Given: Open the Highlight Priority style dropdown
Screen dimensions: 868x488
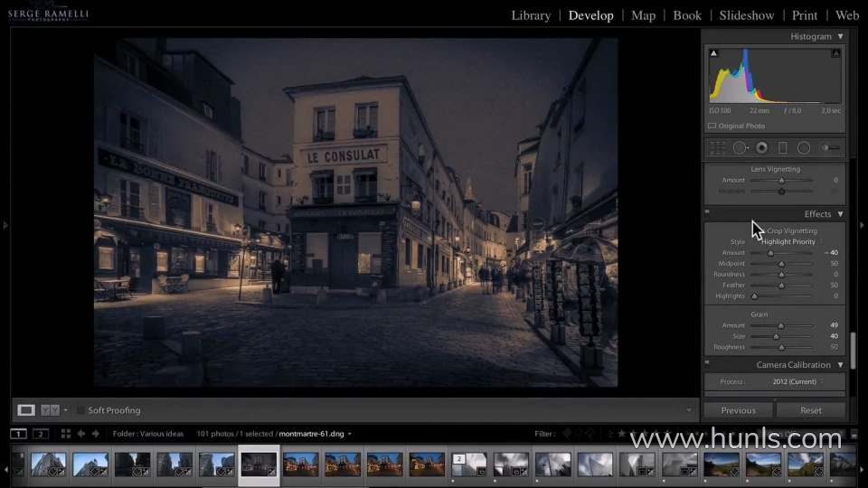Looking at the screenshot, I should [788, 242].
